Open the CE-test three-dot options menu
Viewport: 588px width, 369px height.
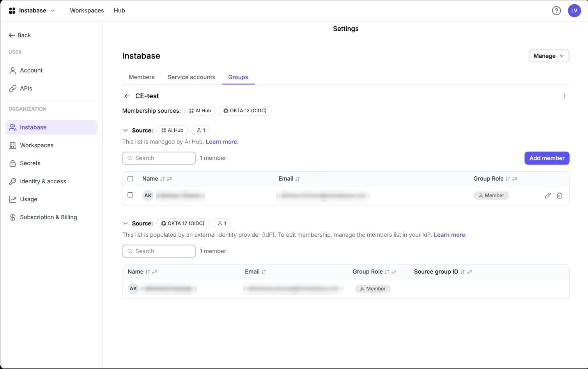pos(565,96)
